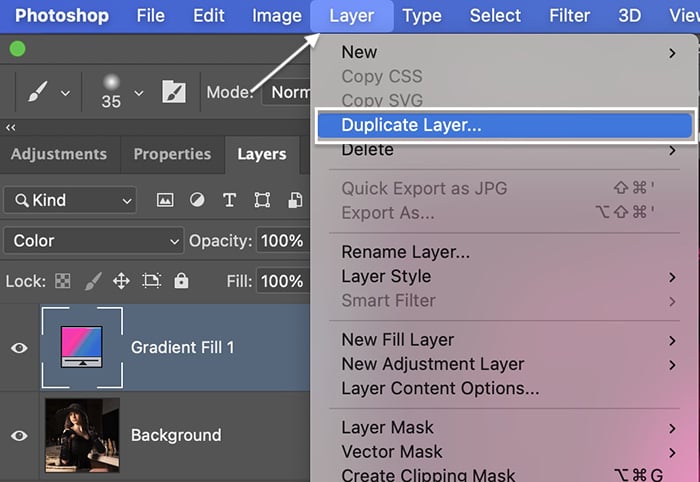Click the Fill 100% field
This screenshot has width=700, height=482.
[283, 281]
